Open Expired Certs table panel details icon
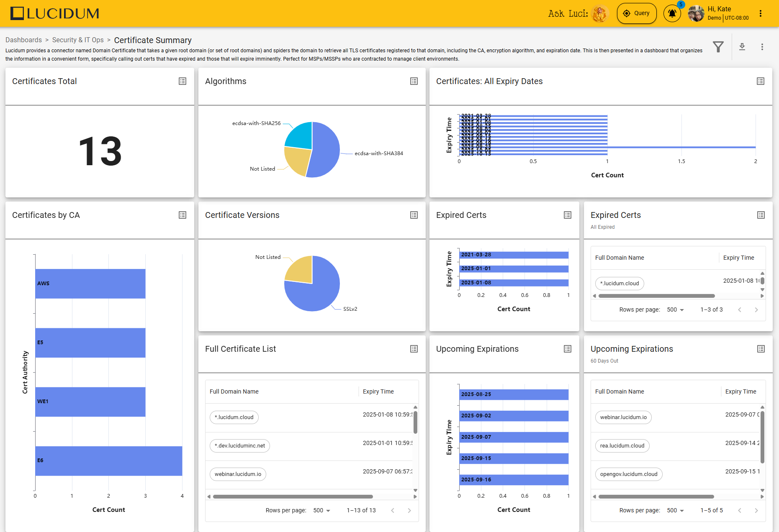 (x=761, y=215)
